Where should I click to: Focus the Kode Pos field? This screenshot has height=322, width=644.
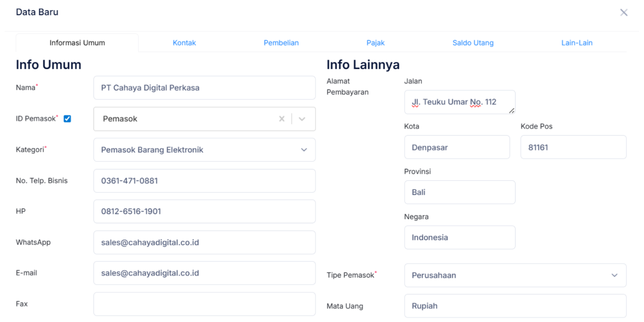click(x=573, y=147)
